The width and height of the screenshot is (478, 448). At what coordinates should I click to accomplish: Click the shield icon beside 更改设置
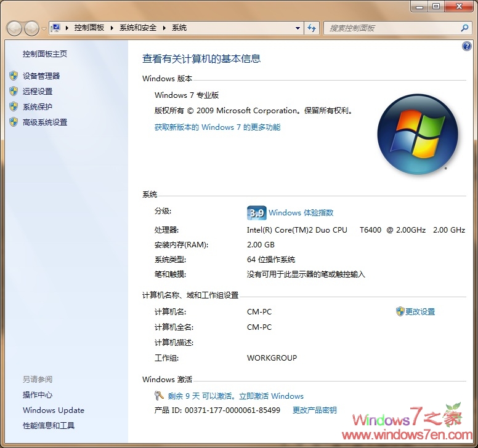coord(400,311)
